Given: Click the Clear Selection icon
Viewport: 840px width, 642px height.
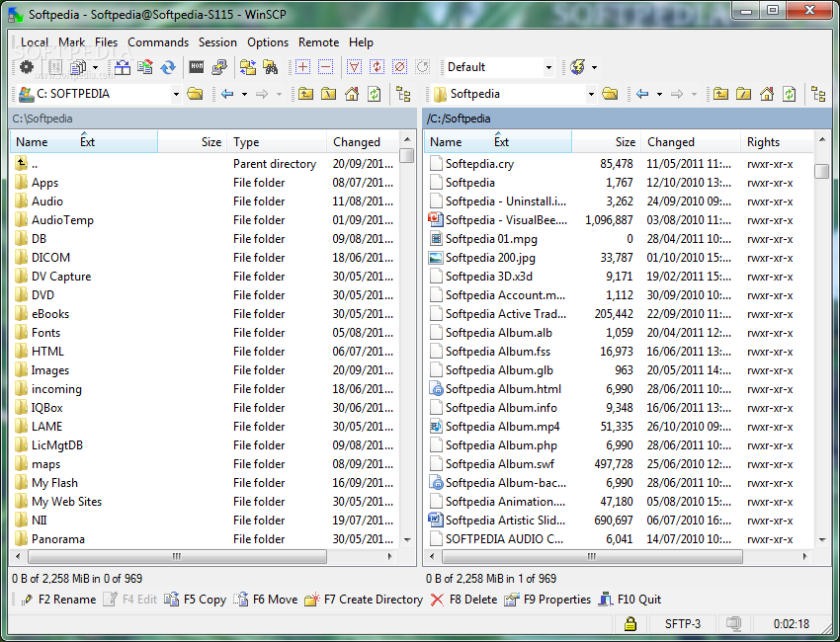Looking at the screenshot, I should pos(399,67).
